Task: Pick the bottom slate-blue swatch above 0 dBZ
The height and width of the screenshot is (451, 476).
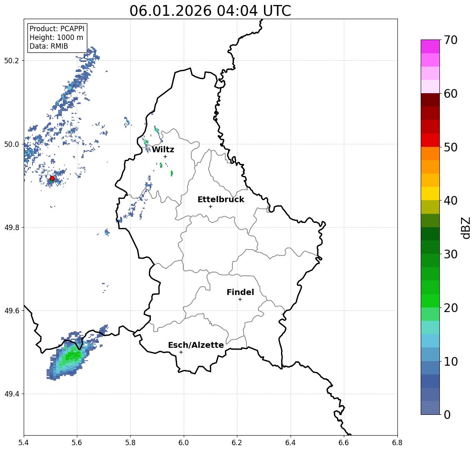Action: tap(430, 408)
